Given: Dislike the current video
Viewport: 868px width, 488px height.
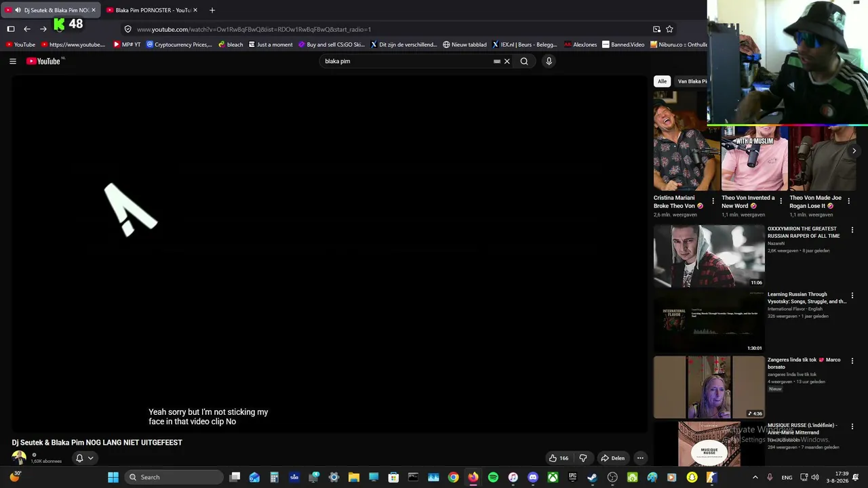Looking at the screenshot, I should pyautogui.click(x=583, y=458).
